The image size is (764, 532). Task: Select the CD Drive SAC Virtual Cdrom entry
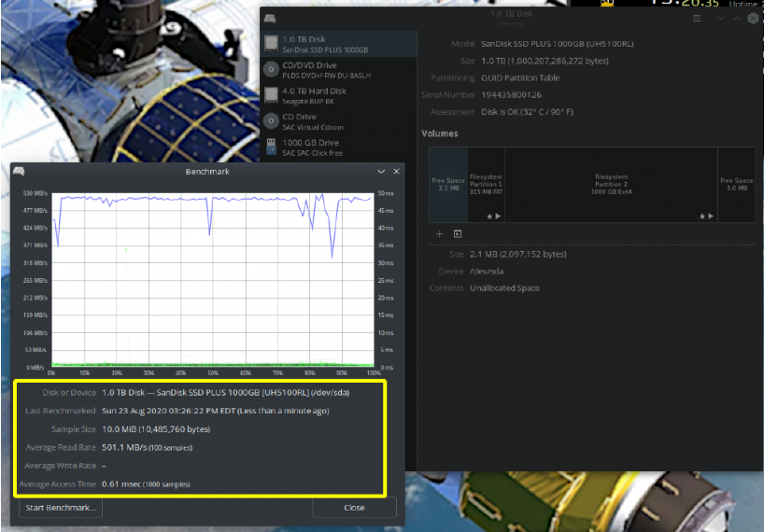(x=339, y=121)
